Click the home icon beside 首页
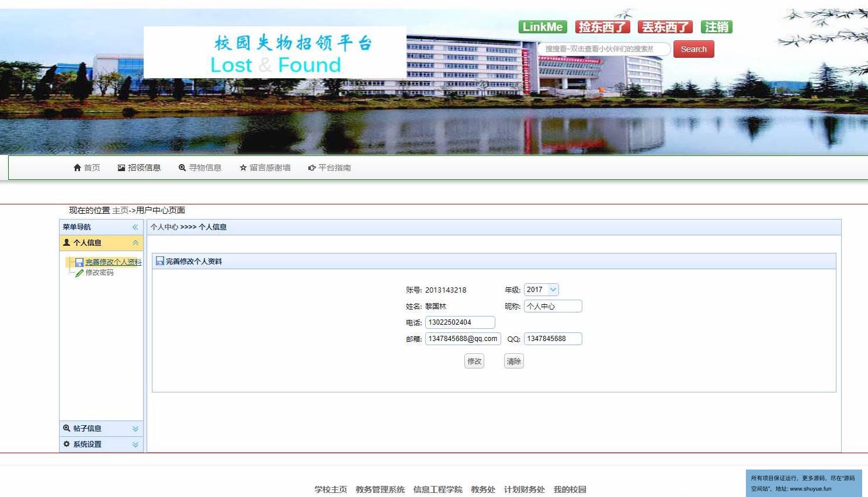Image resolution: width=868 pixels, height=497 pixels. (77, 168)
